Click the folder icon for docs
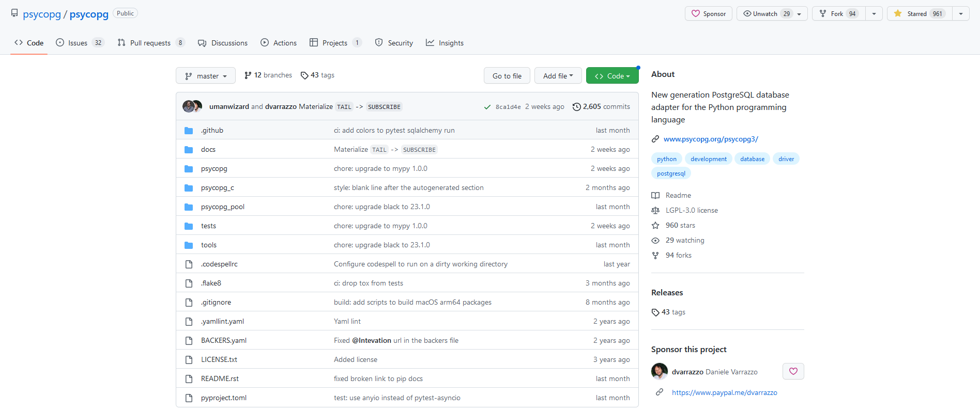 [x=189, y=150]
